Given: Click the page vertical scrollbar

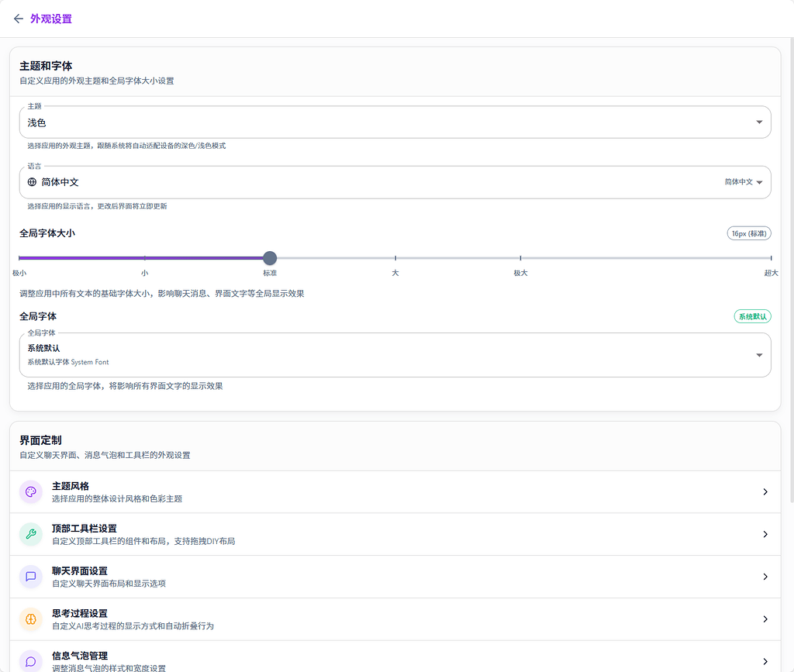Looking at the screenshot, I should (x=791, y=271).
